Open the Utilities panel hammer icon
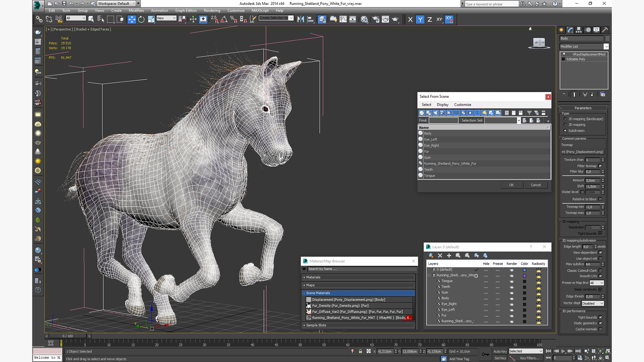 (x=605, y=30)
